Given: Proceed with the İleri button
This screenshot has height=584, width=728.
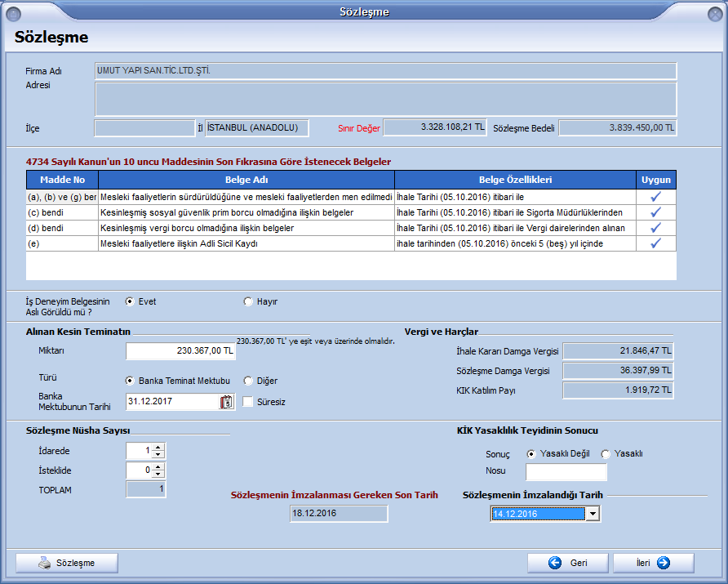Looking at the screenshot, I should coord(653,563).
